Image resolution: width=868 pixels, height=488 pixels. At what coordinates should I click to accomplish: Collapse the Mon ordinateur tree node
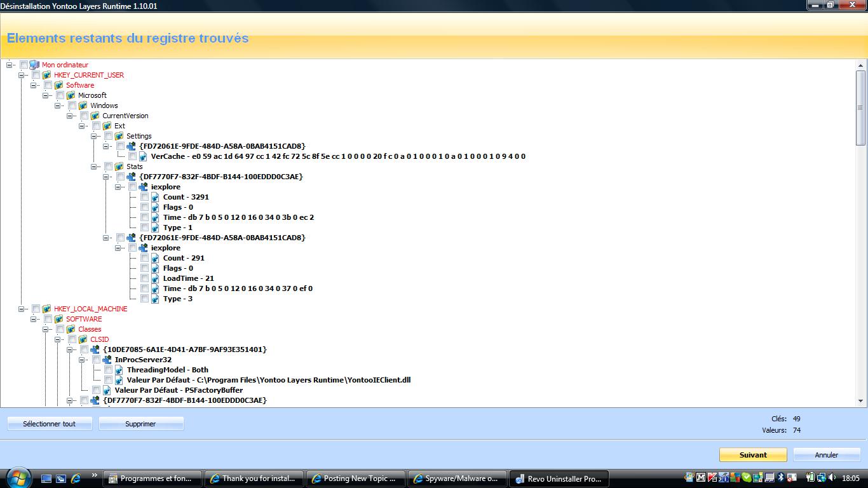tap(10, 65)
